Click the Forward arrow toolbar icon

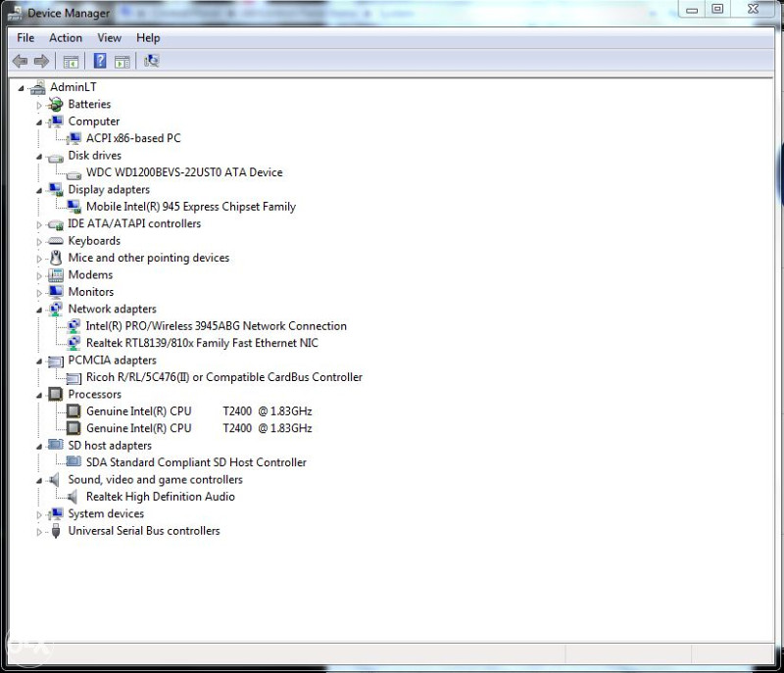(41, 61)
